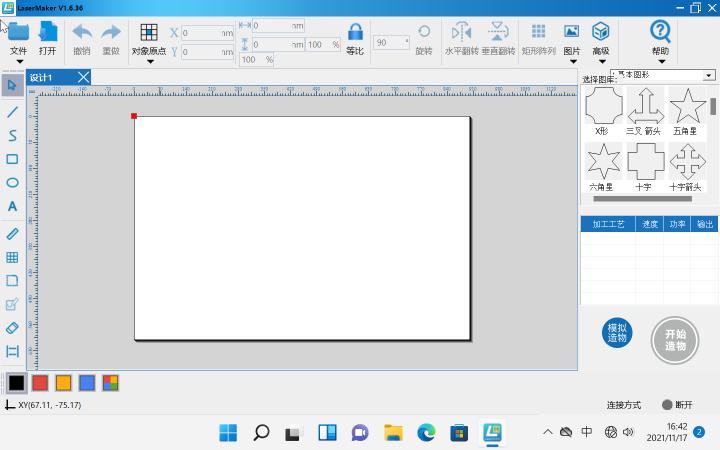720x450 pixels.
Task: Select the straight line drawing tool
Action: tap(12, 111)
